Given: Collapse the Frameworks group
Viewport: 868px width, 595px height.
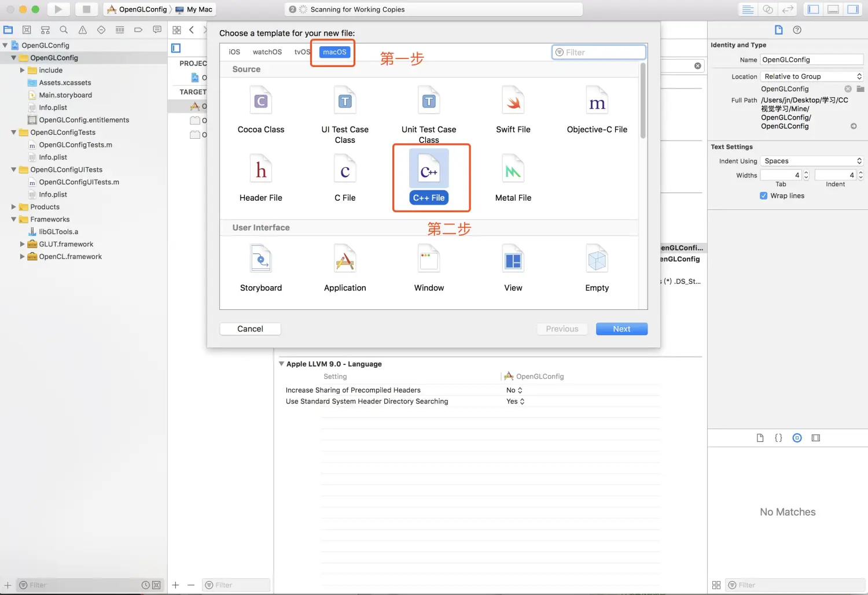Looking at the screenshot, I should [13, 220].
